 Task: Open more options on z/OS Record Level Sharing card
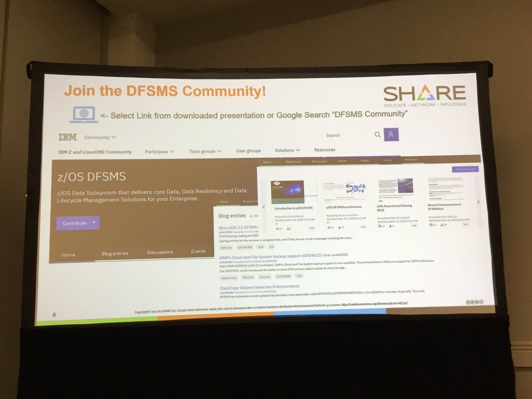pyautogui.click(x=414, y=225)
